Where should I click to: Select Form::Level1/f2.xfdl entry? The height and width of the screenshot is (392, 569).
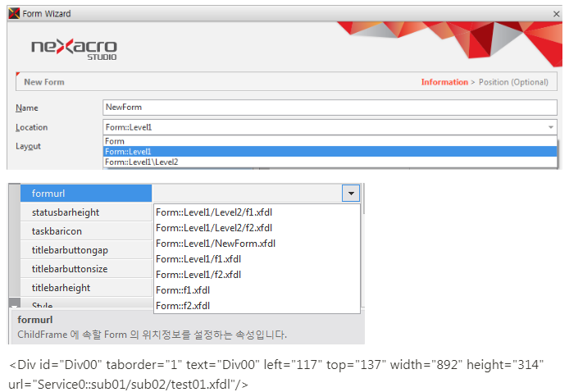pos(198,275)
